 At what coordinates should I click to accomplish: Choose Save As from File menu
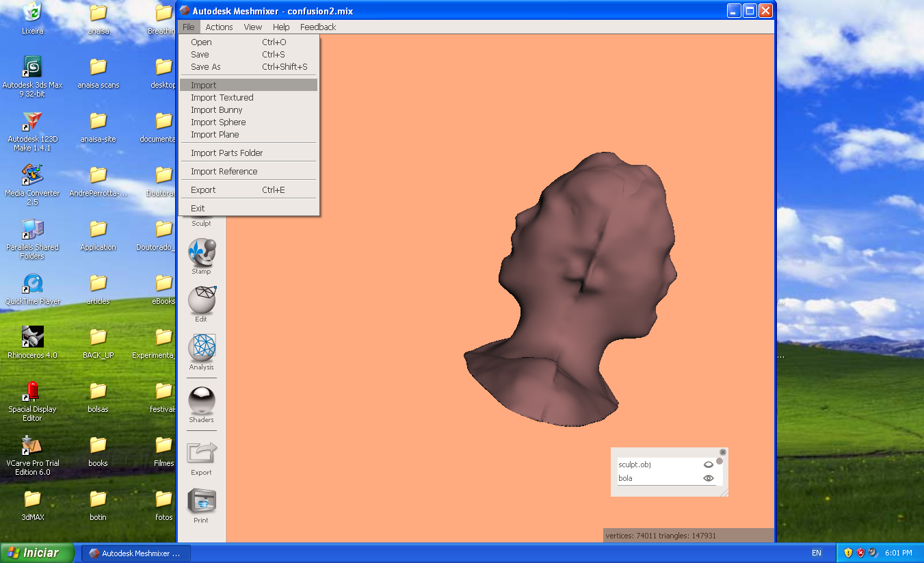pos(249,67)
